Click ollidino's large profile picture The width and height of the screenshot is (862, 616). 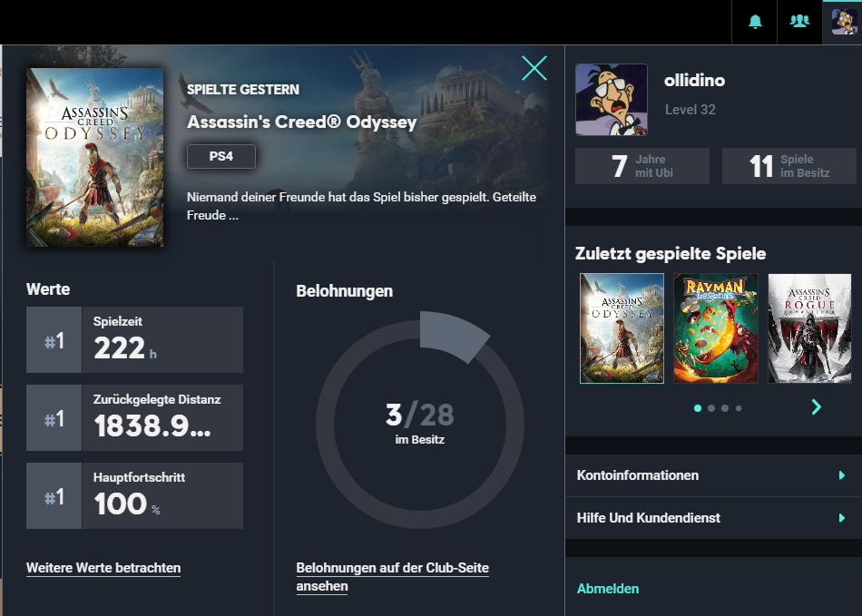point(612,100)
